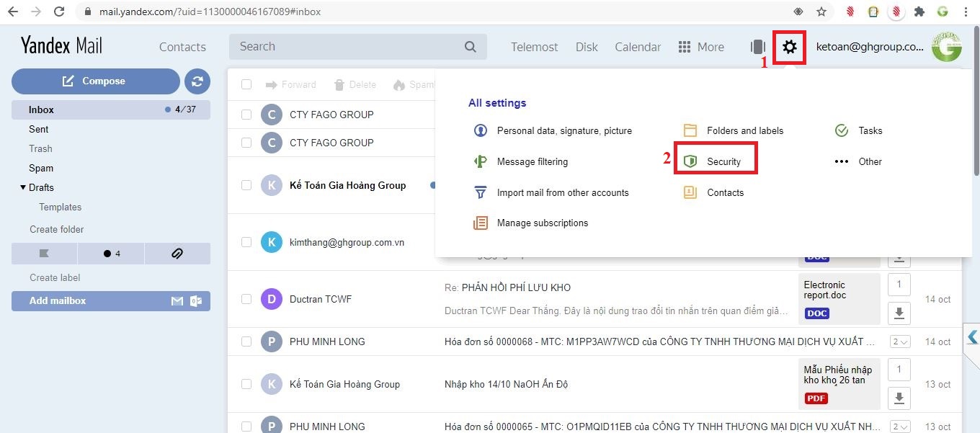Open the Chrome extensions puzzle icon

tap(919, 12)
